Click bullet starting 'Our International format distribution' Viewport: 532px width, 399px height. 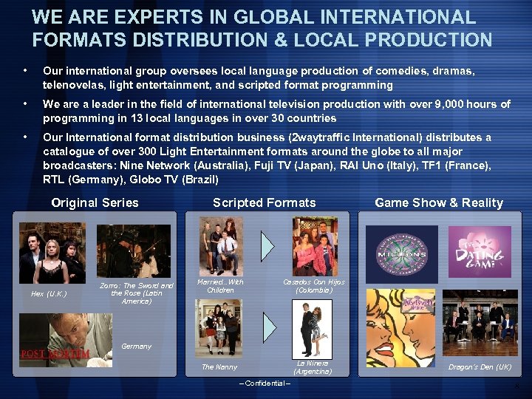click(x=267, y=158)
